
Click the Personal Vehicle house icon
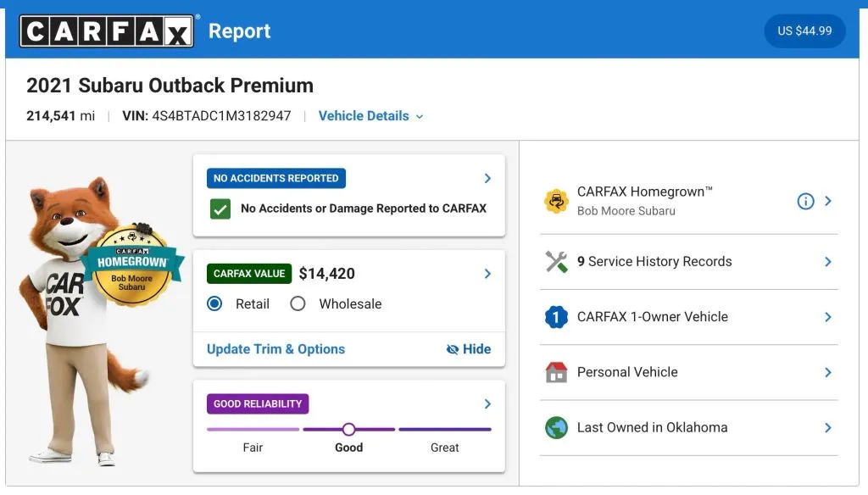tap(556, 373)
